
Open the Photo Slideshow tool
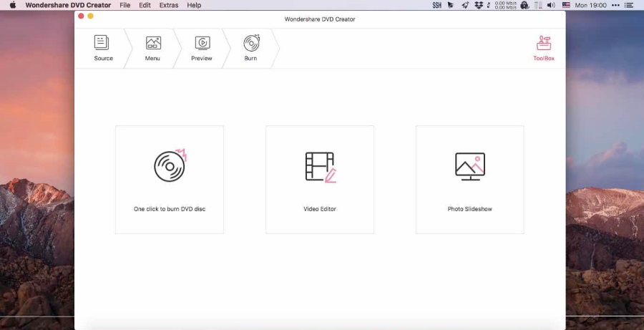click(x=470, y=180)
